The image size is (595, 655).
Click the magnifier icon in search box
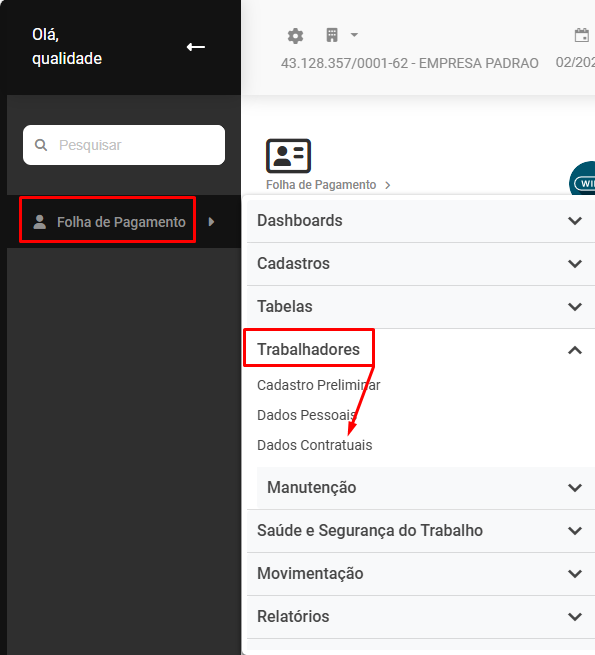coord(41,145)
